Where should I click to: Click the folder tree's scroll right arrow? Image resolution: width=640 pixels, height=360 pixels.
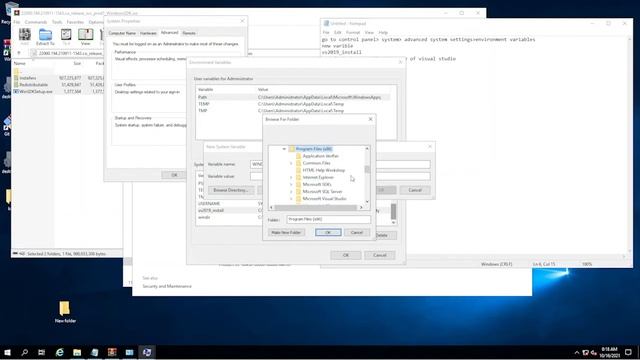click(x=361, y=207)
